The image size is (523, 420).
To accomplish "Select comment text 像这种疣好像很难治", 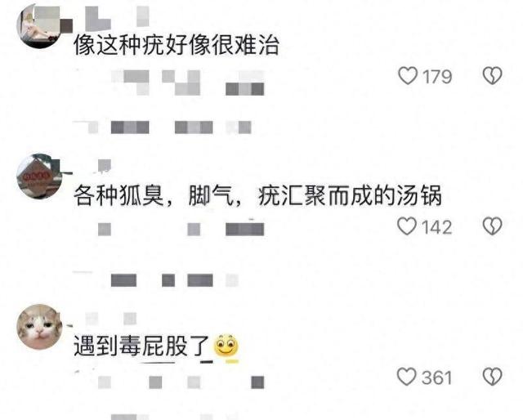I will (x=177, y=45).
